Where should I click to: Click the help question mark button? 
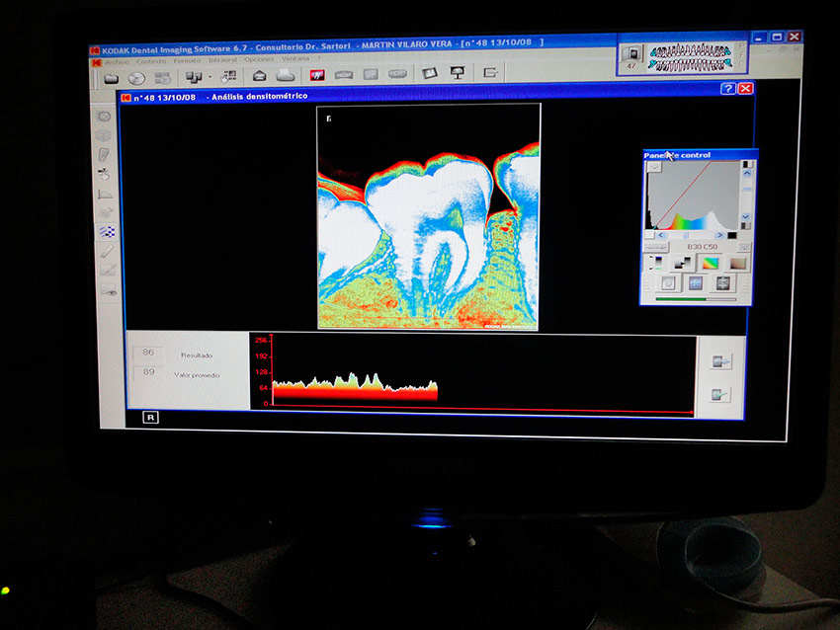(x=728, y=89)
